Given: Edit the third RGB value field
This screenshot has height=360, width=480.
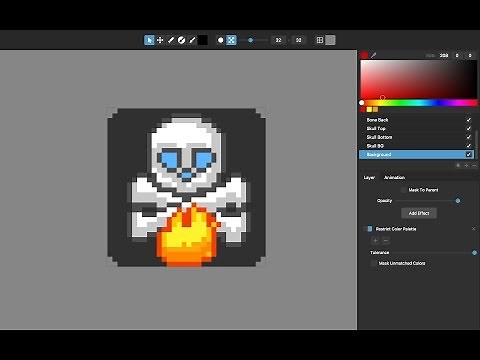Looking at the screenshot, I should click(470, 56).
